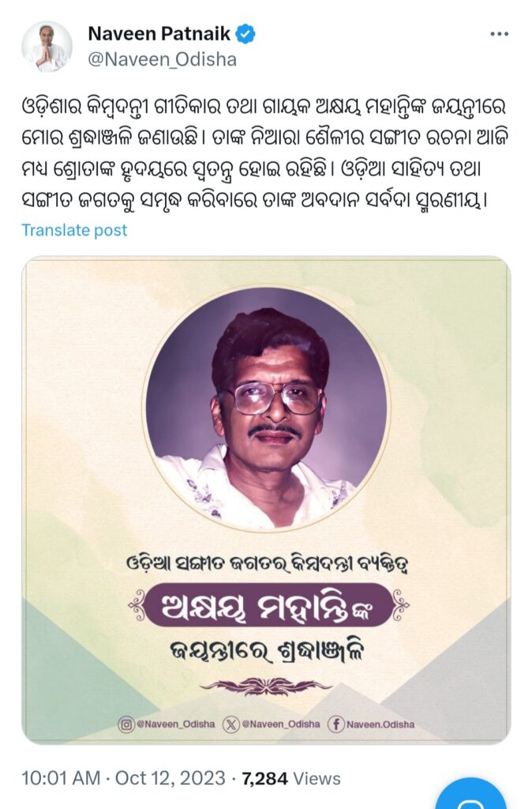Click @Naveen_Odisha text beside Instagram icon
Screen dimensions: 532x809
(175, 724)
